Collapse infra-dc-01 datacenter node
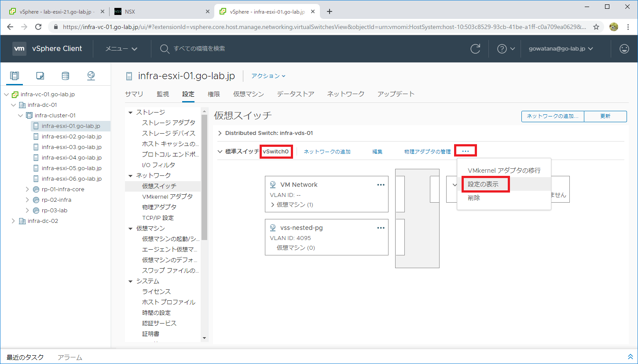This screenshot has width=638, height=364. tap(13, 105)
